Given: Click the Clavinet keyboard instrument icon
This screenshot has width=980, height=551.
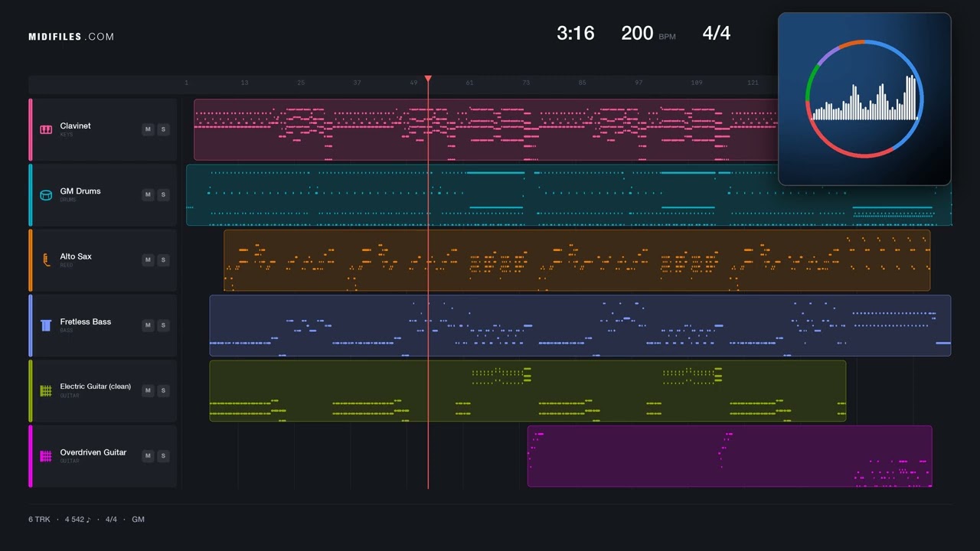Looking at the screenshot, I should 46,129.
